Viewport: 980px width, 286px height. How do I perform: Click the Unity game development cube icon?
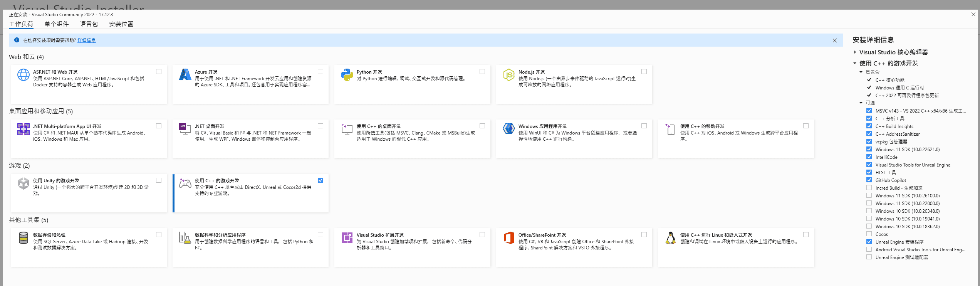tap(23, 183)
